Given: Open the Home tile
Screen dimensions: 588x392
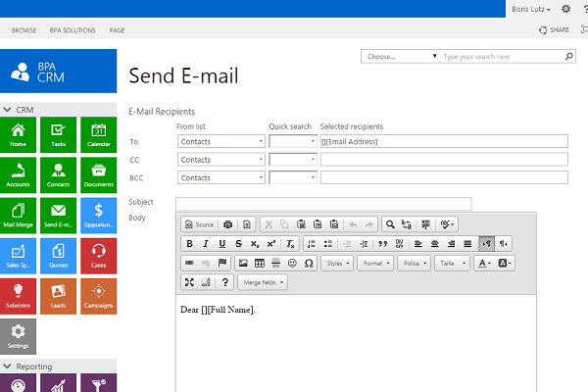Looking at the screenshot, I should (18, 135).
